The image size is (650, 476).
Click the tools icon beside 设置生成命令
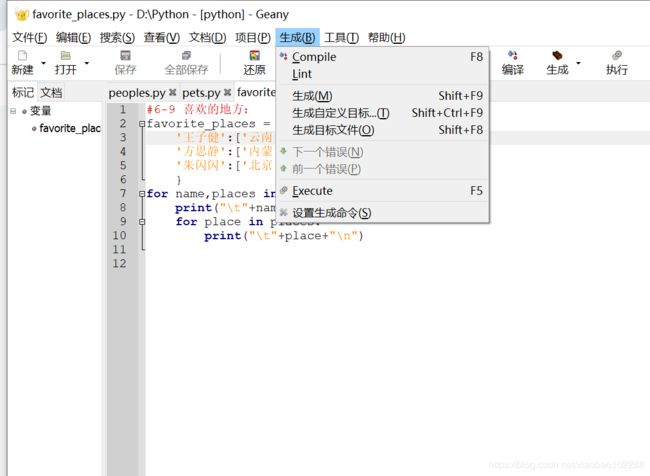[x=284, y=212]
